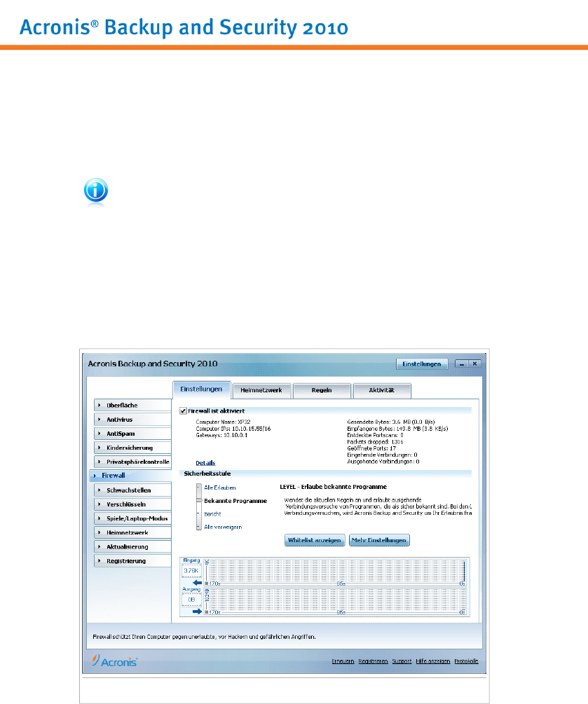Click the Eingang traffic graph
Image resolution: width=588 pixels, height=704 pixels.
click(x=336, y=572)
